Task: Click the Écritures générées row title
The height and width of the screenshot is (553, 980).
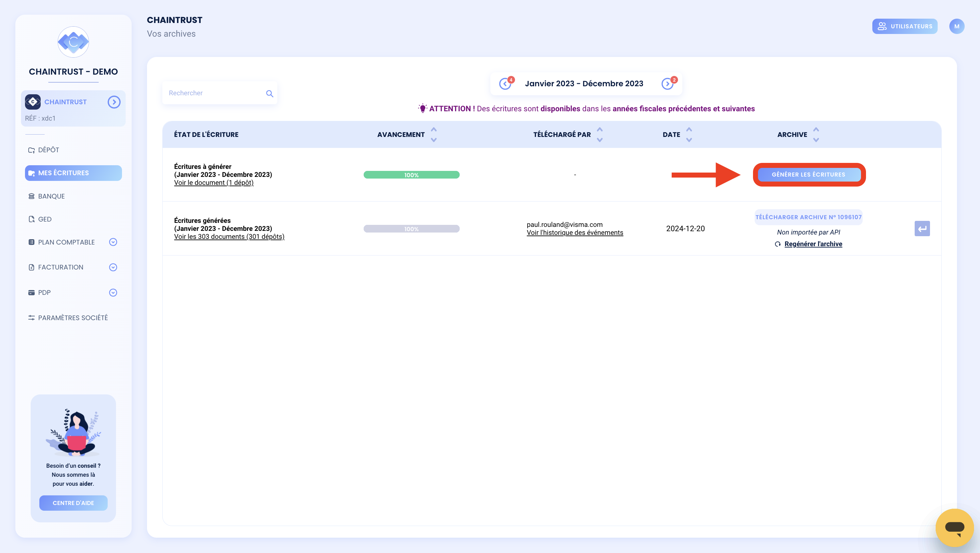Action: [x=202, y=221]
